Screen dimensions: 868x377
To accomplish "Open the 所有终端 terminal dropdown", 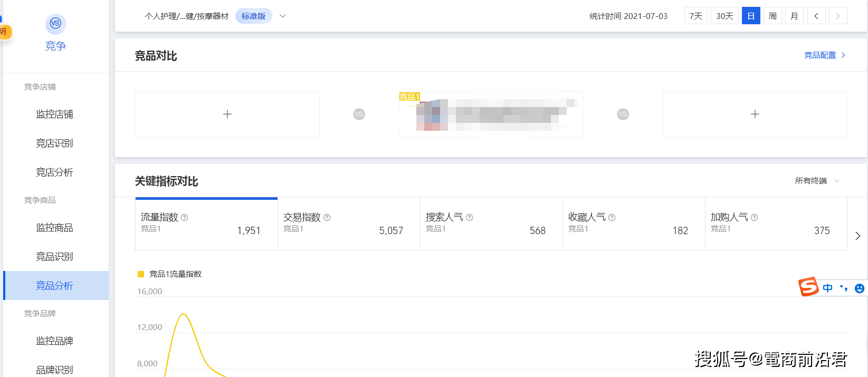I will pyautogui.click(x=817, y=181).
